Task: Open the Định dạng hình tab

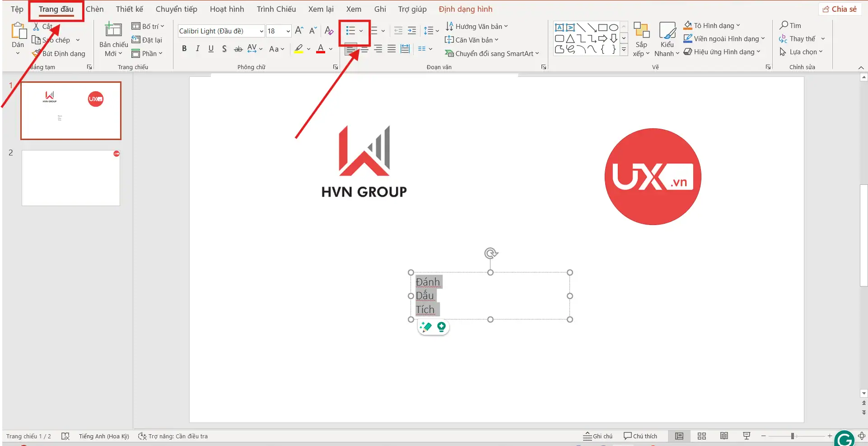Action: [x=466, y=9]
